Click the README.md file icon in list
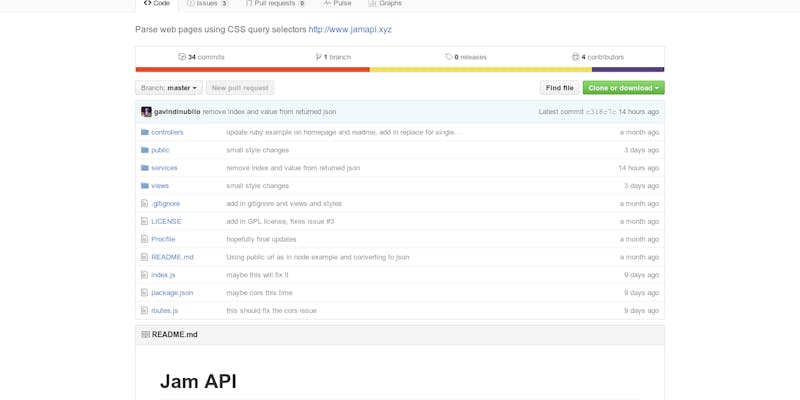Screen dimensions: 800x400 click(144, 257)
